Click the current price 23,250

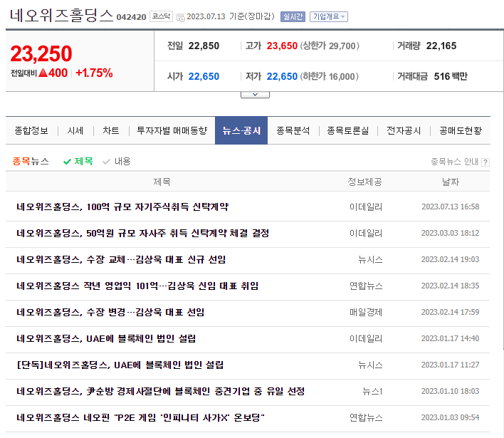coord(41,53)
